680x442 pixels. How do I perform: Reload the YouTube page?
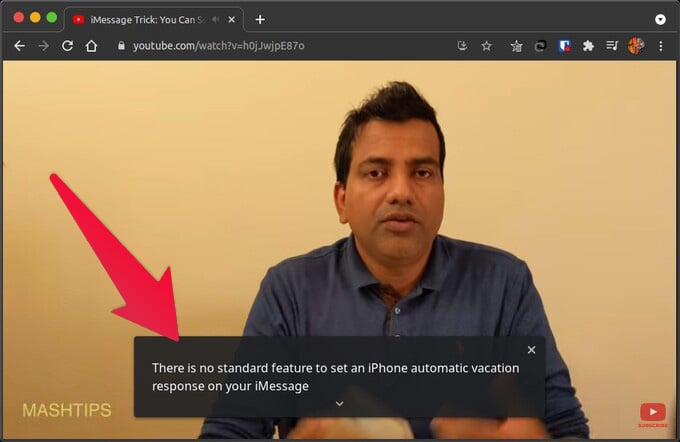tap(67, 46)
